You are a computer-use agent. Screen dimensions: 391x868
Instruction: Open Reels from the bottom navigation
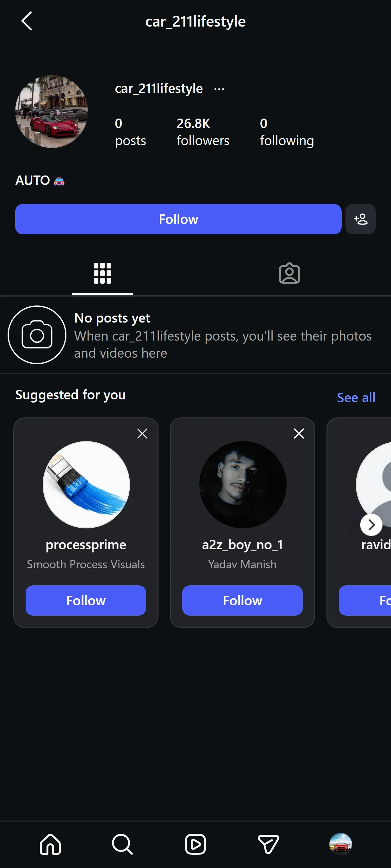[x=195, y=844]
